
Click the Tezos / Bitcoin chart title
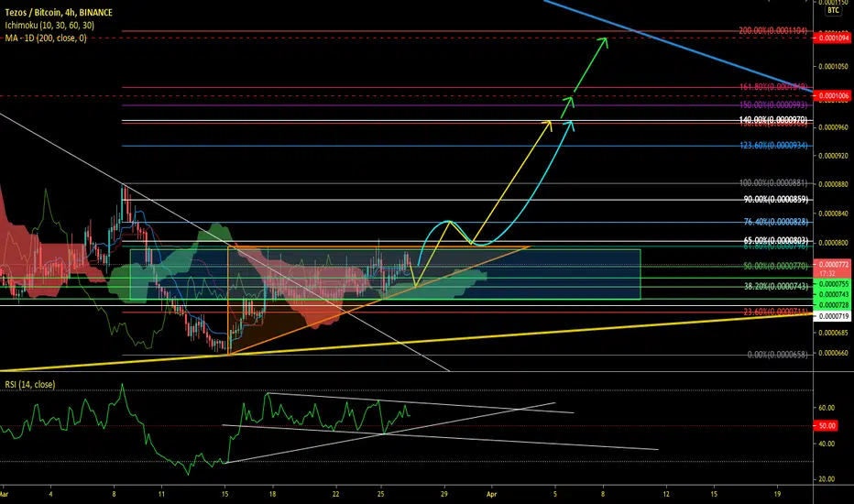point(59,12)
